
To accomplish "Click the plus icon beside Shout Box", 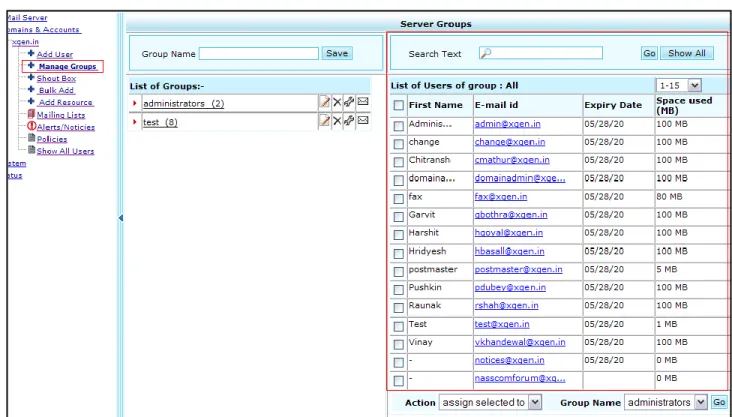I will (31, 78).
